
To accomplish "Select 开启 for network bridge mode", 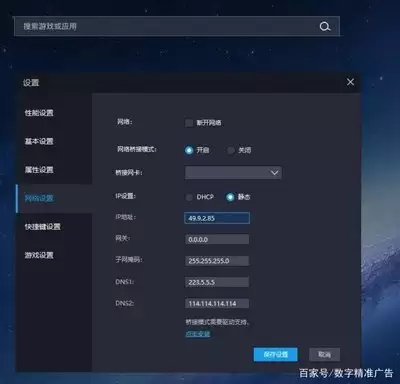I will point(189,150).
